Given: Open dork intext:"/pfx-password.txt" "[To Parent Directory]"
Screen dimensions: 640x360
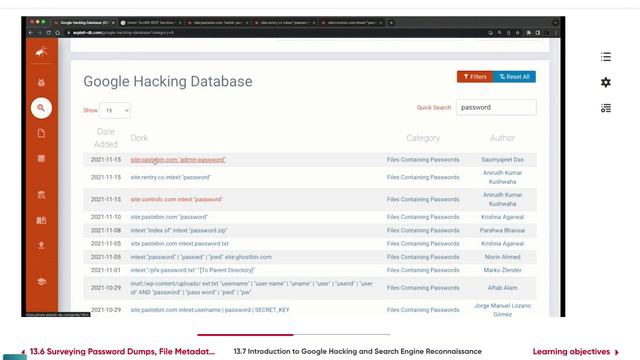Looking at the screenshot, I should [x=193, y=270].
